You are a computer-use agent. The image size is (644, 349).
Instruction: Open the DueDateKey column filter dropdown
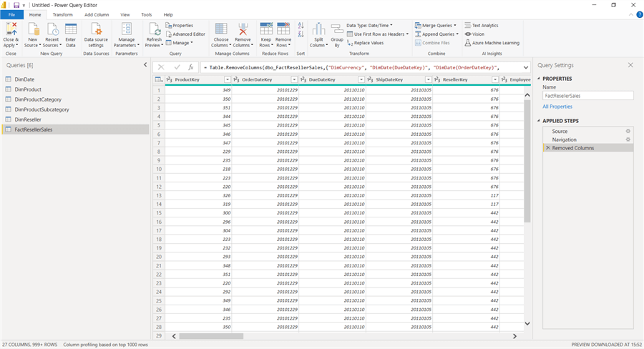[361, 79]
